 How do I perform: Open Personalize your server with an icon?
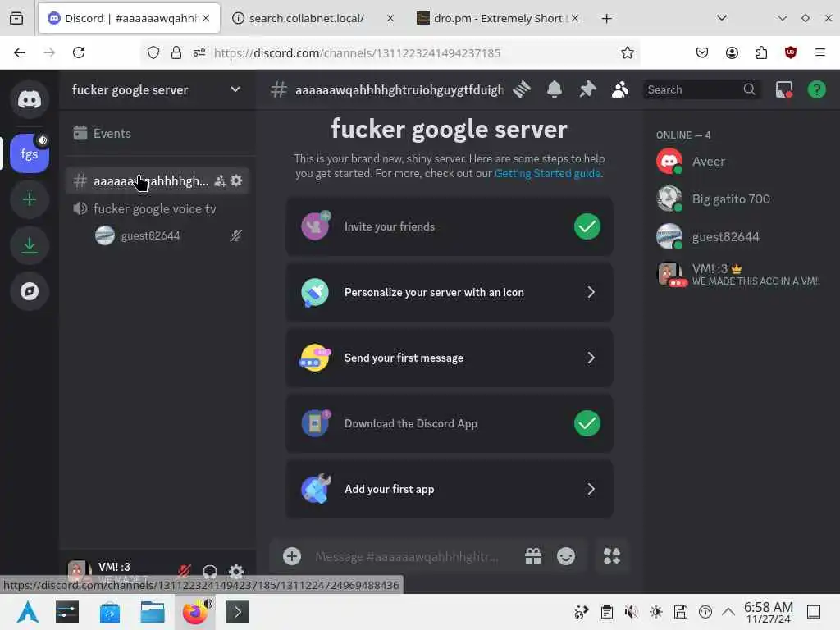click(450, 293)
